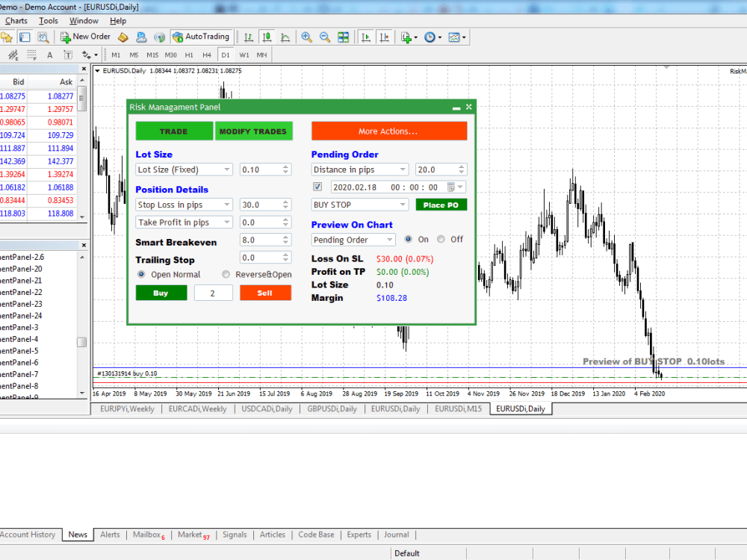The height and width of the screenshot is (560, 747).
Task: Open Tools menu
Action: pos(48,21)
